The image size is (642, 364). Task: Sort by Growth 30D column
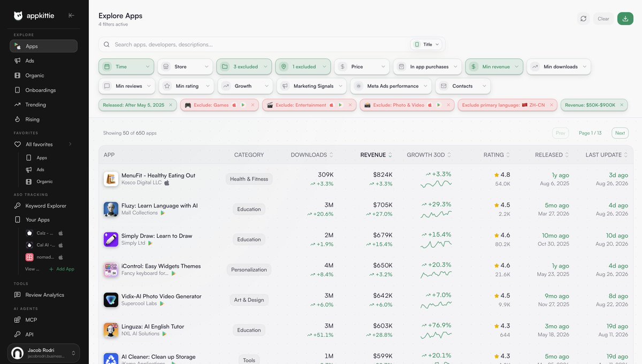[429, 155]
